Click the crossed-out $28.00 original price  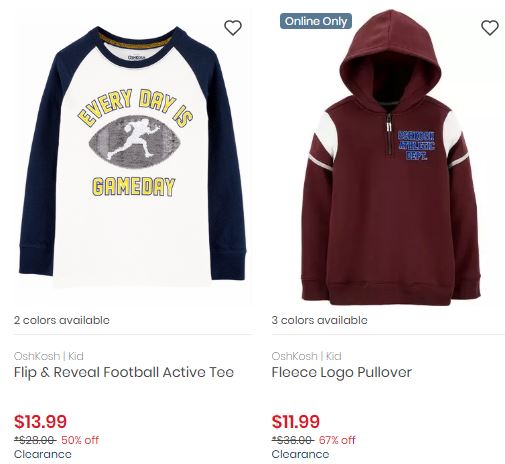pos(35,440)
